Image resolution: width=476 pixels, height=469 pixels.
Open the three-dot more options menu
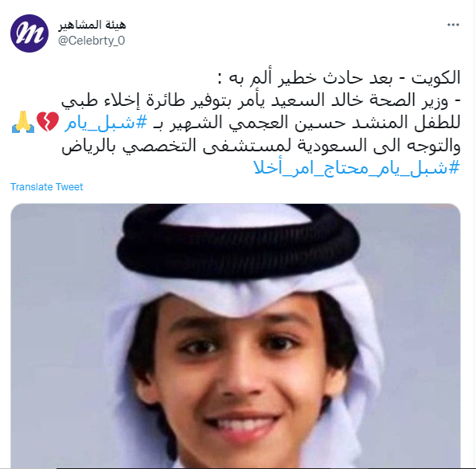pos(453,25)
